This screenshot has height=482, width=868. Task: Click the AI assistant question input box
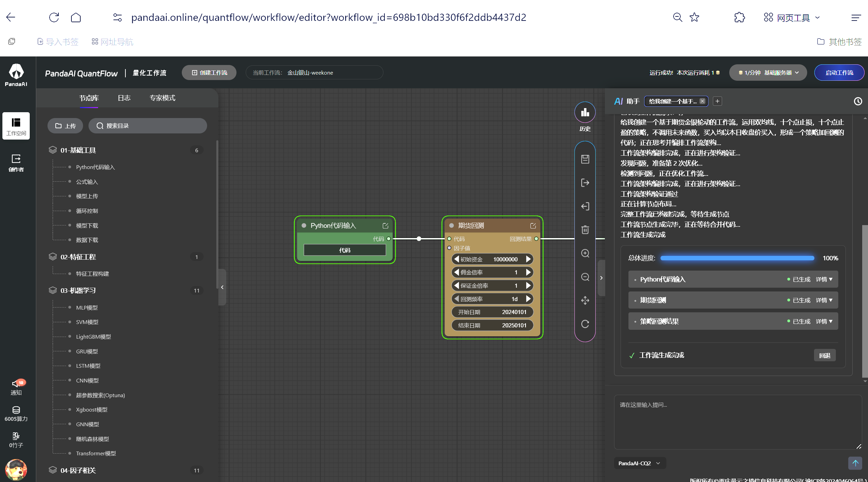pos(738,422)
